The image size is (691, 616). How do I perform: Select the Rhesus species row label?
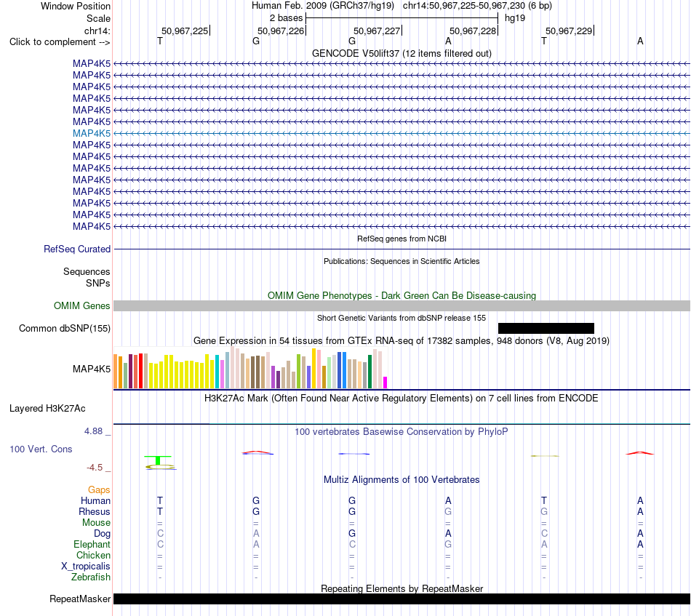95,511
